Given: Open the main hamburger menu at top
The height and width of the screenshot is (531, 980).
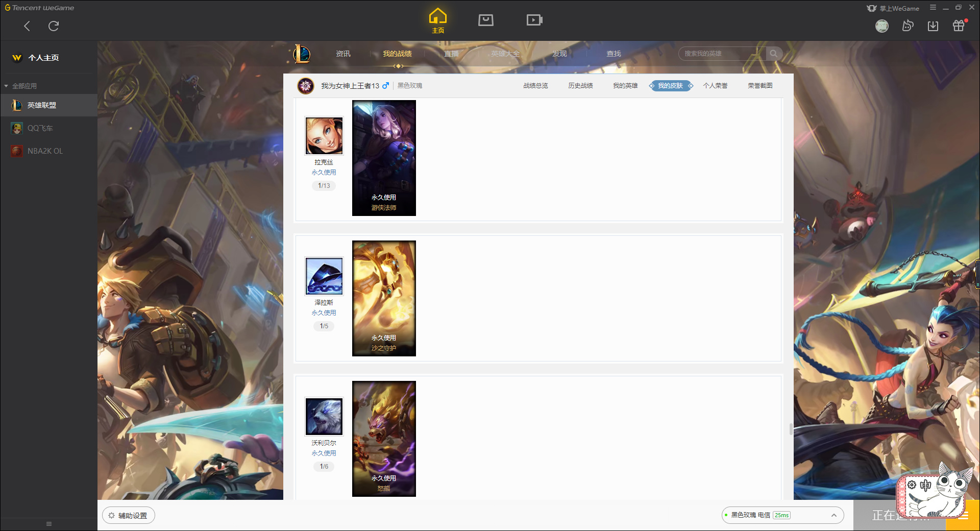Looking at the screenshot, I should click(x=933, y=8).
